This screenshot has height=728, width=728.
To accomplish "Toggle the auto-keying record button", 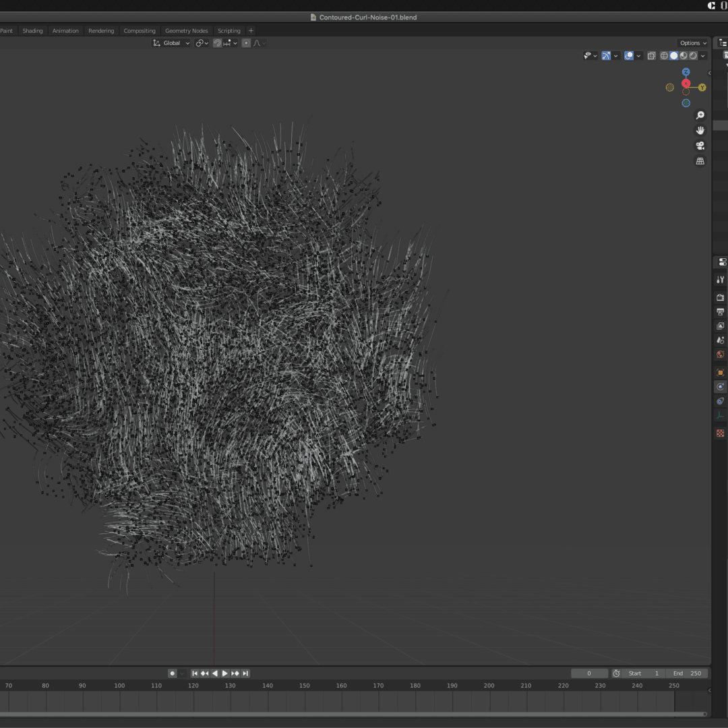I will (x=173, y=673).
